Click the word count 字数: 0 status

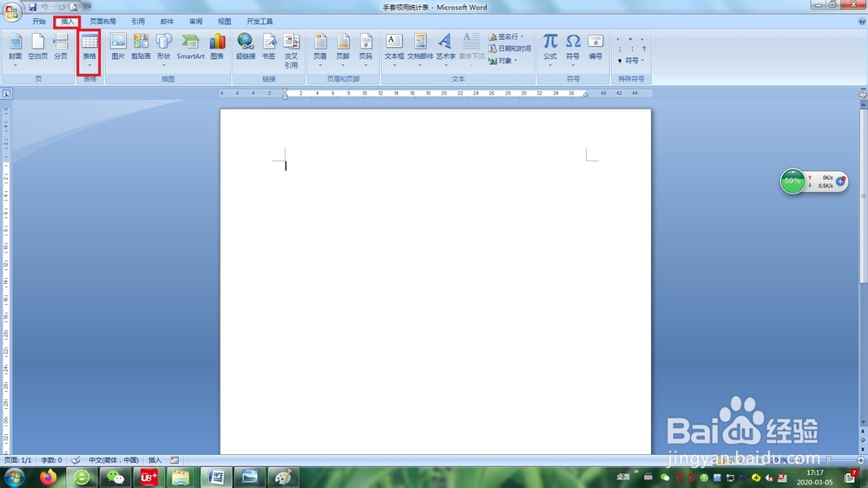[51, 460]
